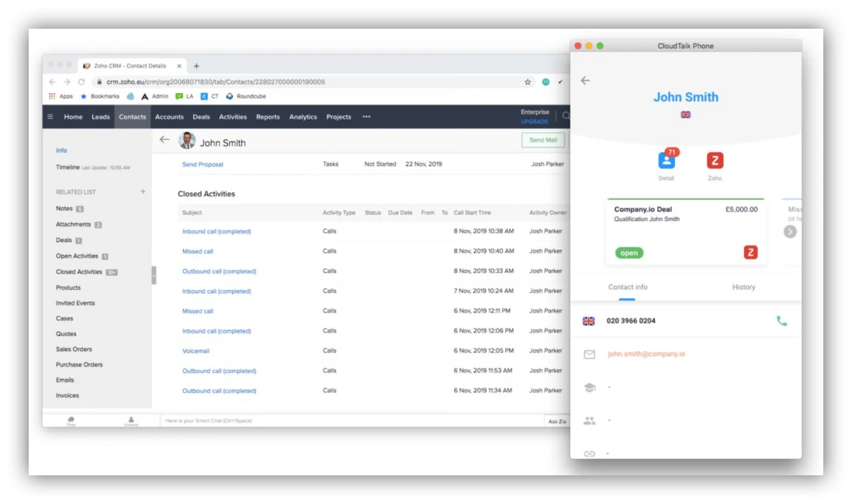The width and height of the screenshot is (852, 504).
Task: Open the Leads module tab
Action: [101, 117]
